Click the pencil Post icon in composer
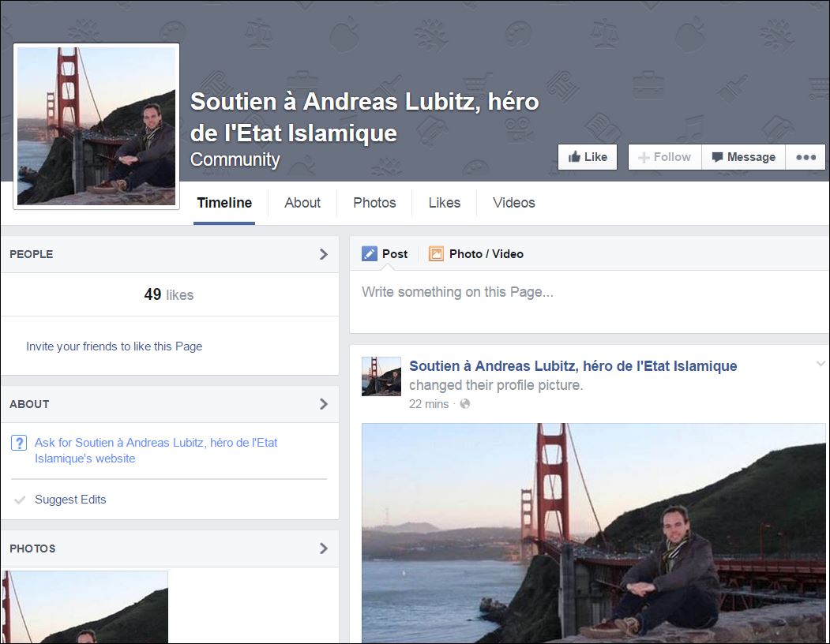Viewport: 830px width, 644px height. (x=370, y=253)
